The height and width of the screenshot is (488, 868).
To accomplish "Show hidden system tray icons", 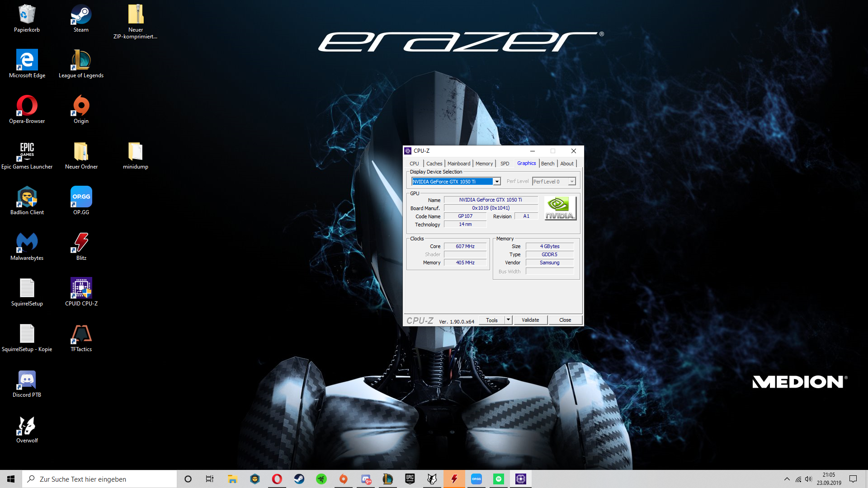I will pos(787,479).
